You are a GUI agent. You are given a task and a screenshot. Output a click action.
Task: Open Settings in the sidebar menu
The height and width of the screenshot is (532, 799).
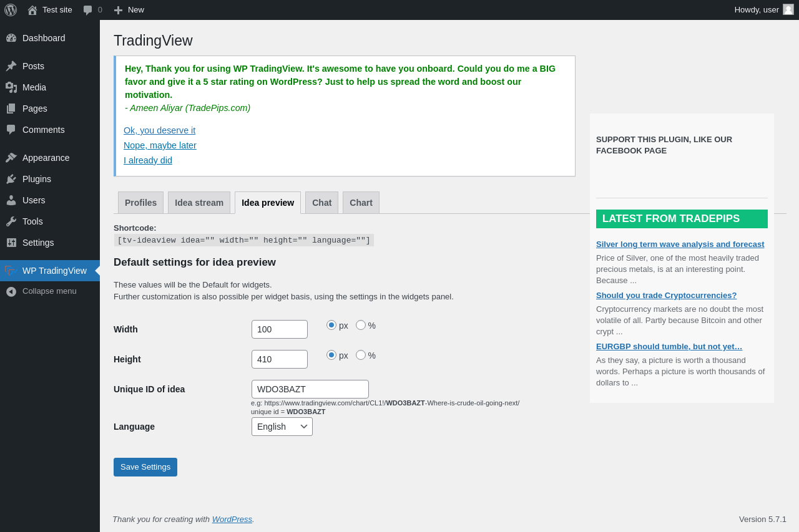point(50,243)
